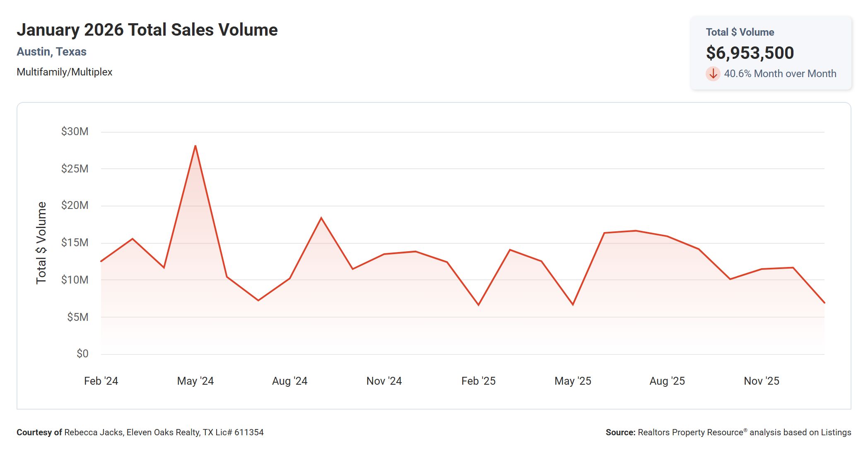Click the Feb '24 x-axis label
The image size is (868, 456).
point(101,381)
